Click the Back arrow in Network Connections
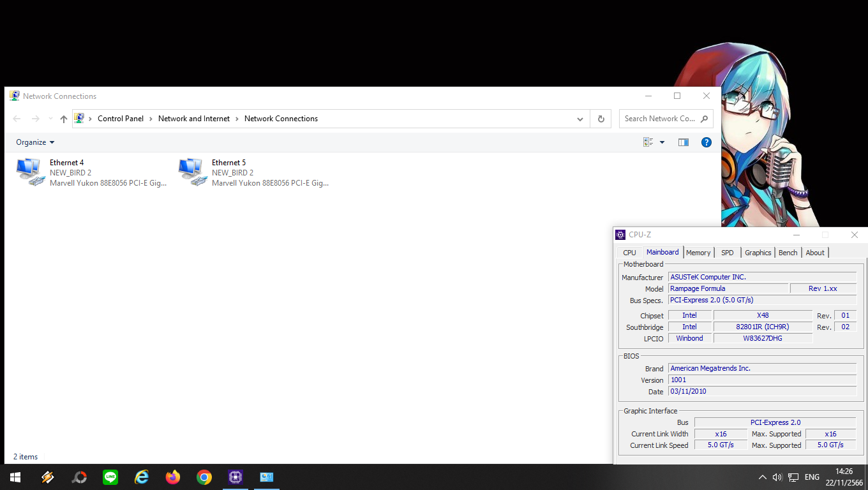 (x=17, y=119)
